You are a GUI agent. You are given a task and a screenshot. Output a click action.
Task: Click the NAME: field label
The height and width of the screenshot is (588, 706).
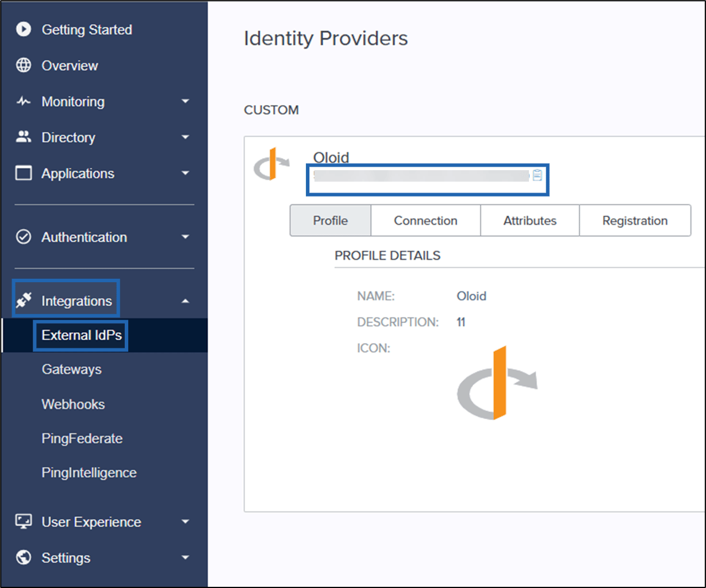click(x=376, y=296)
